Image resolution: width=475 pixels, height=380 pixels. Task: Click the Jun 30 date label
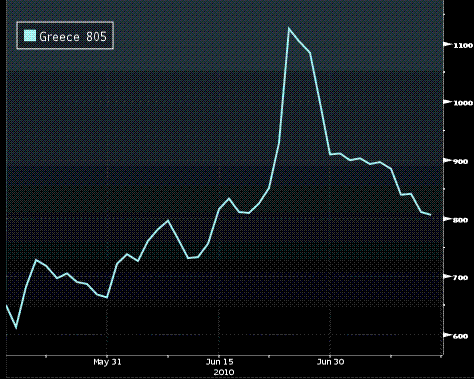[x=330, y=362]
